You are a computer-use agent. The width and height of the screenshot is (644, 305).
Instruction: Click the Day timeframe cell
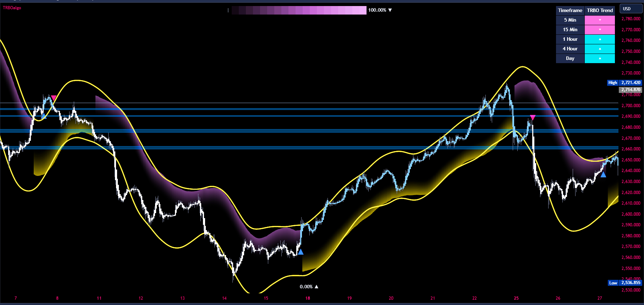click(570, 58)
